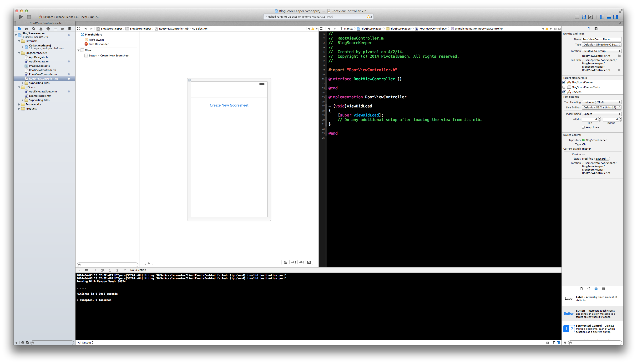Screen dimensions: 637x364
Task: Run the UISpecs scheme with Play
Action: [x=21, y=17]
